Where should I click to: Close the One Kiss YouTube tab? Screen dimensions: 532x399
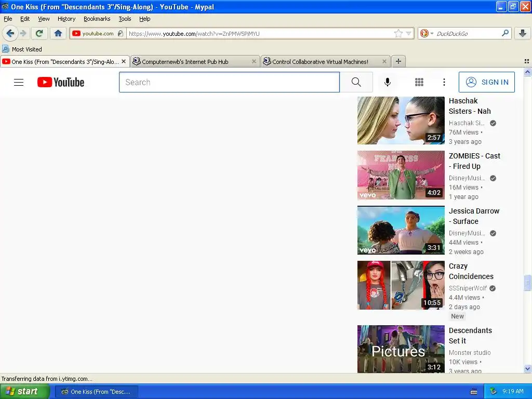click(124, 61)
